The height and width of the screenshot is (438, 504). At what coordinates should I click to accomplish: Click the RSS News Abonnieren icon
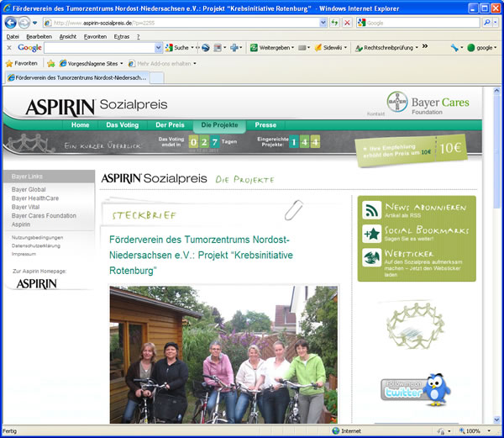coord(372,210)
